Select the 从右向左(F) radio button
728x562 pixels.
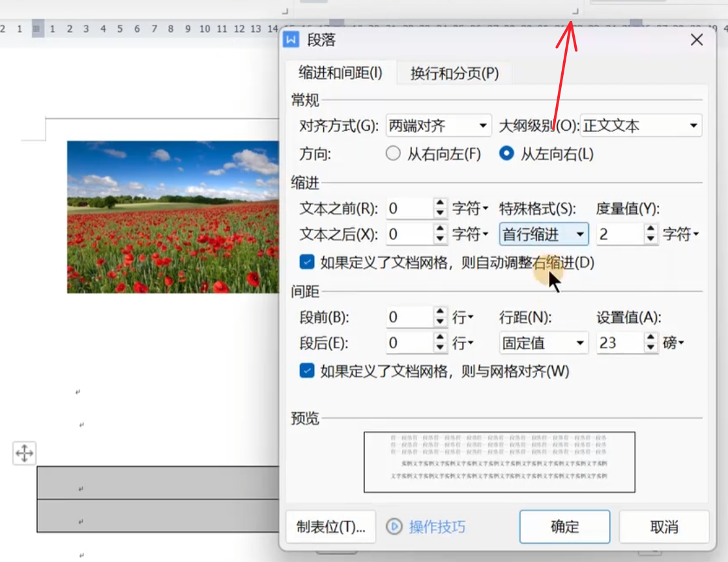point(393,154)
